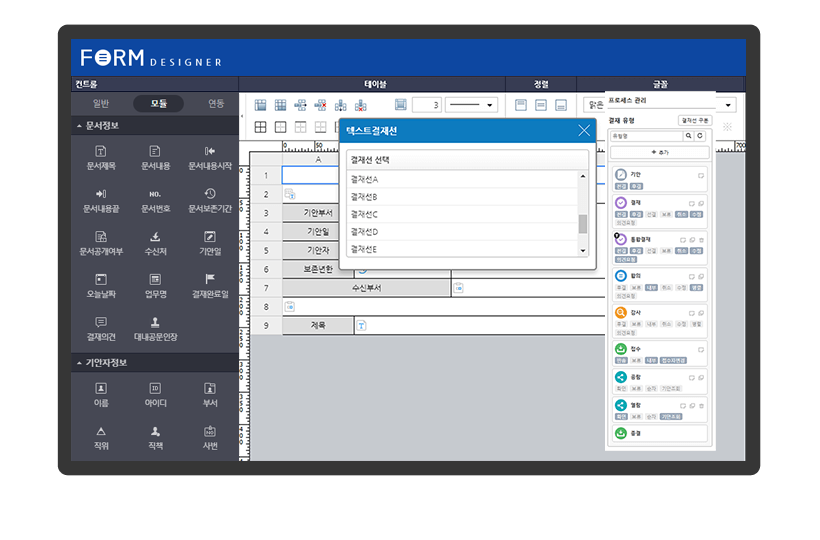
Task: Select the 오늘날짜 module icon
Action: (101, 280)
